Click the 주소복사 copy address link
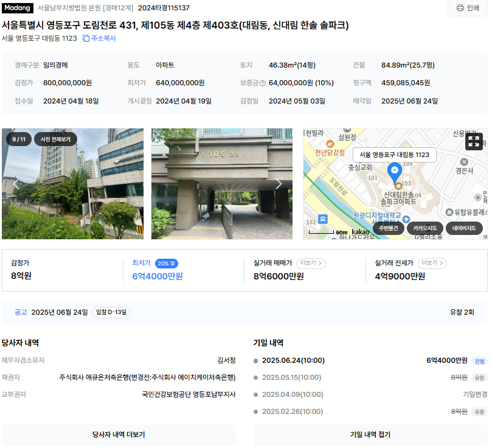 [100, 38]
